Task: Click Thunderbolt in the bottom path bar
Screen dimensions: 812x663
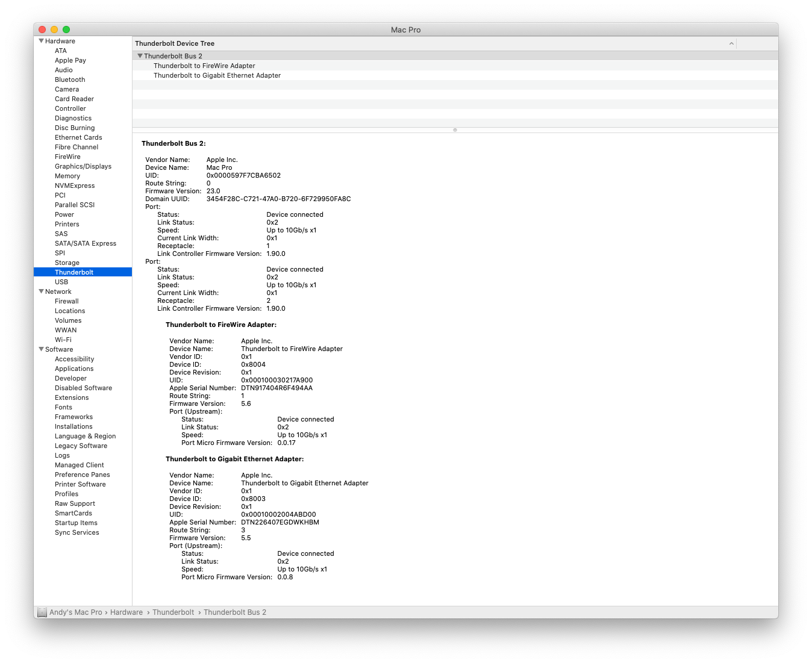Action: (x=173, y=612)
